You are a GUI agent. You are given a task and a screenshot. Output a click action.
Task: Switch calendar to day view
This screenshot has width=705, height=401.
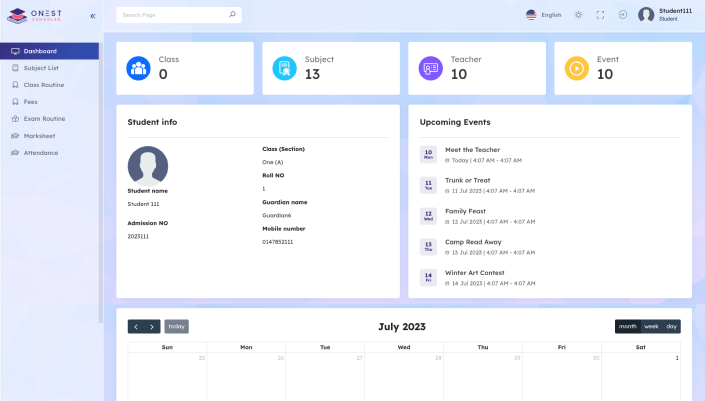[671, 326]
